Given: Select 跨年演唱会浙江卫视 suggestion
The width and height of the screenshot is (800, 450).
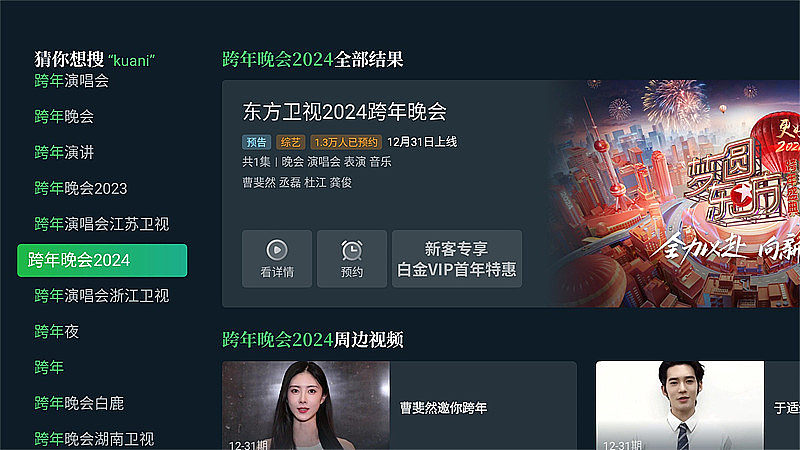Looking at the screenshot, I should point(102,295).
